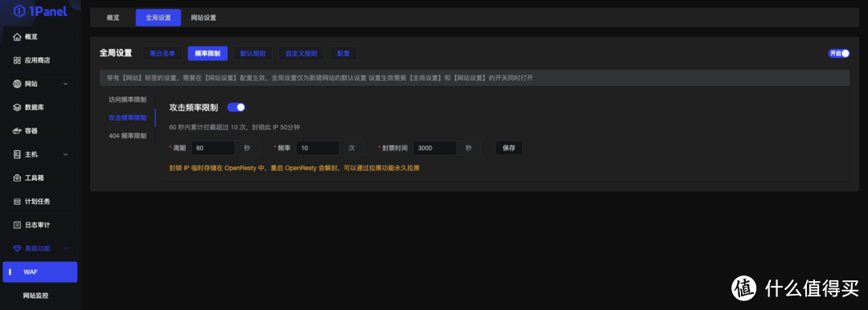Click the 60 秒内累计拦截 description text
868x310 pixels.
pos(235,128)
